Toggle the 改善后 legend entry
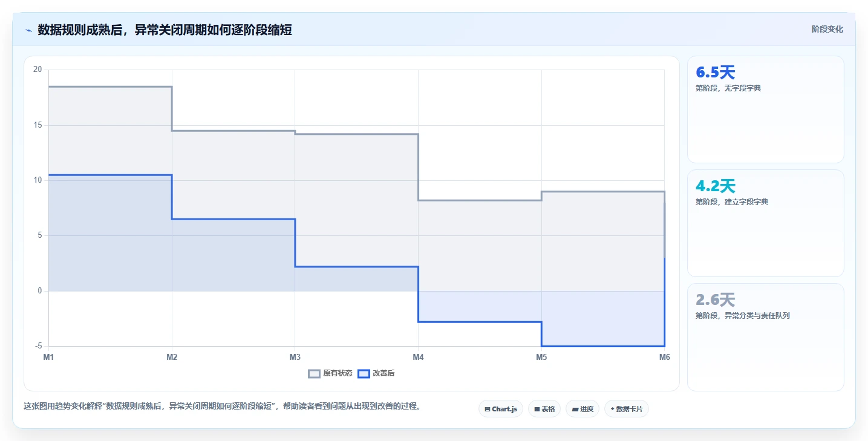Viewport: 868px width, 441px height. 376,373
